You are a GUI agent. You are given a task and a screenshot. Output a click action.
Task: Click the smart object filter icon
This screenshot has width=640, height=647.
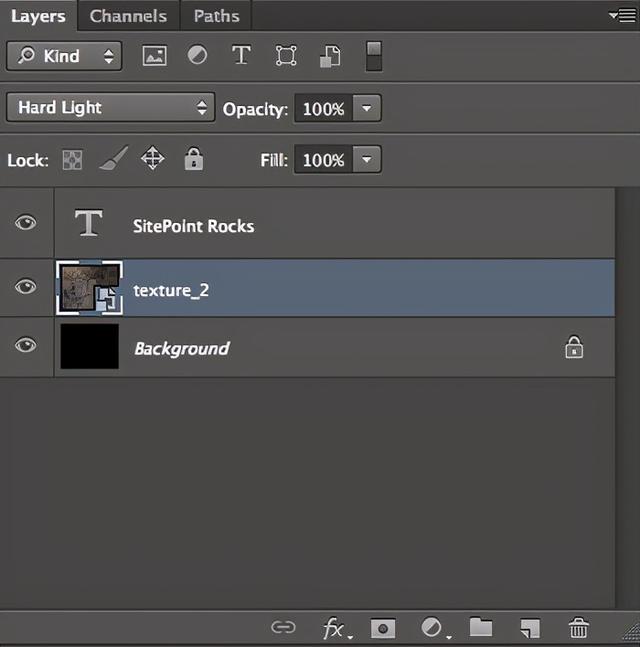(x=330, y=56)
